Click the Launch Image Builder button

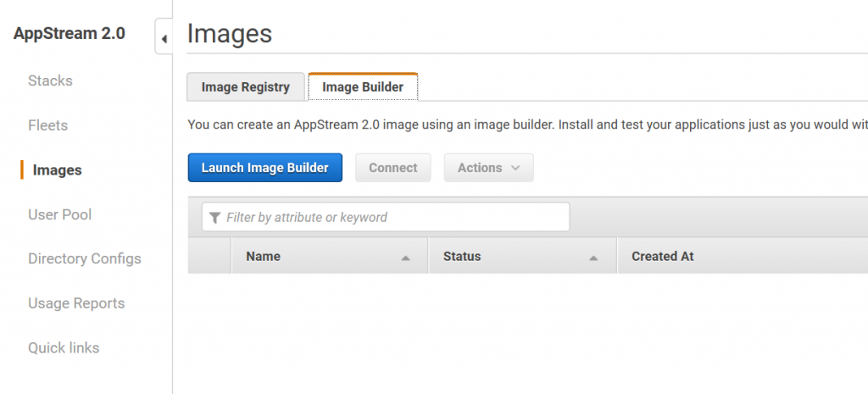(x=265, y=168)
